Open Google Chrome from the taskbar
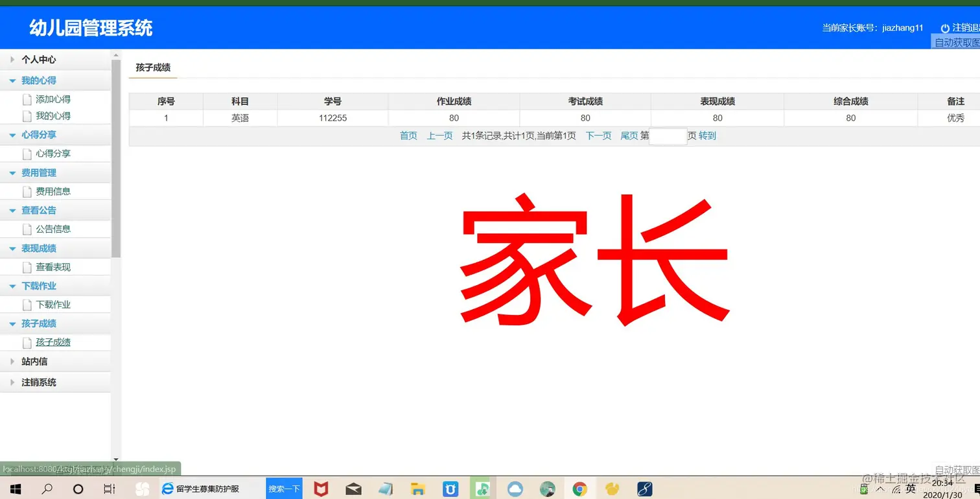The height and width of the screenshot is (499, 980). coord(580,488)
